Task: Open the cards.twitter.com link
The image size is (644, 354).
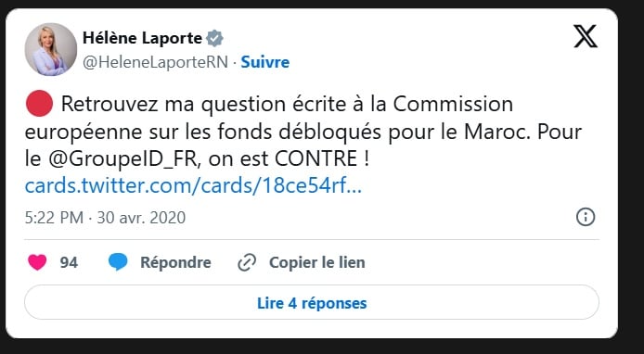Action: coord(193,186)
